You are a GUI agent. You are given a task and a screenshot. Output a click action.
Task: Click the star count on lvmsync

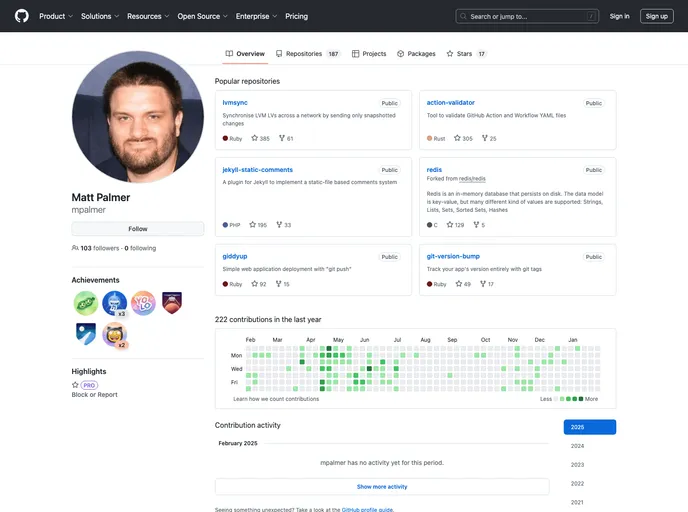click(x=260, y=138)
